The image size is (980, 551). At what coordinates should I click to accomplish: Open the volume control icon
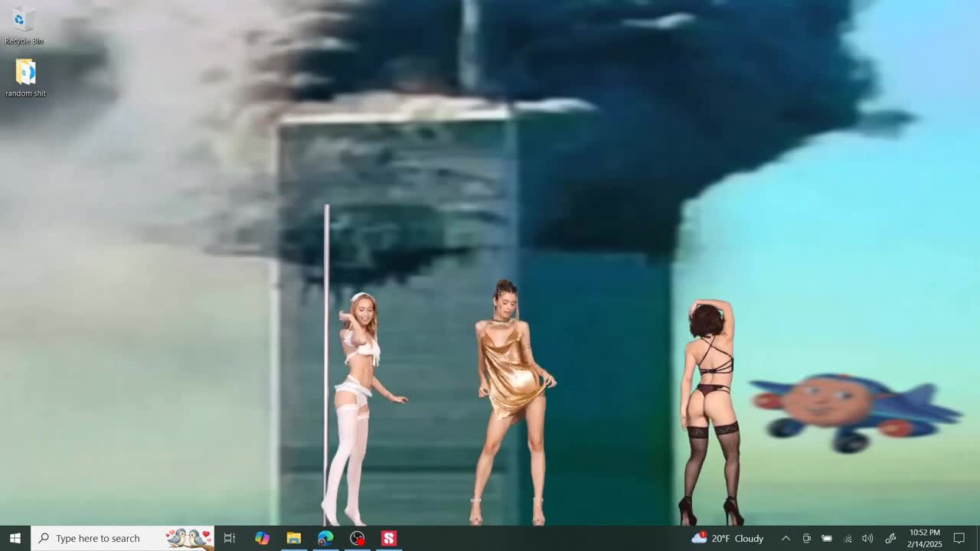867,538
